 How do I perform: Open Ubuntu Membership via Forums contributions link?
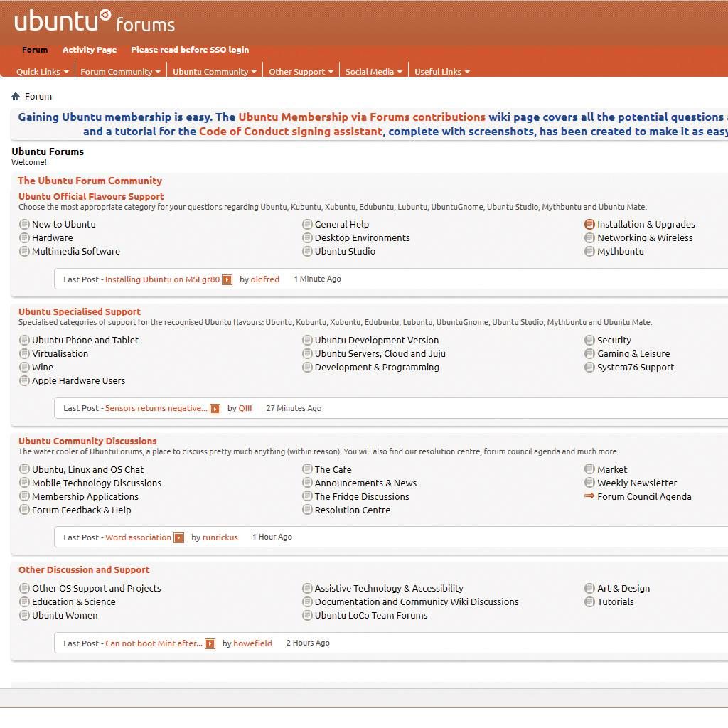(362, 117)
